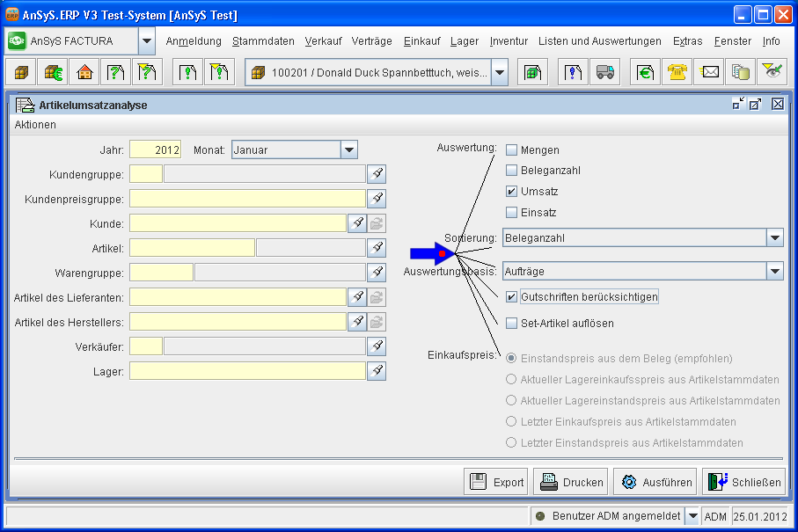
Task: Toggle Set-Artikel auflösen checkbox
Action: click(511, 324)
